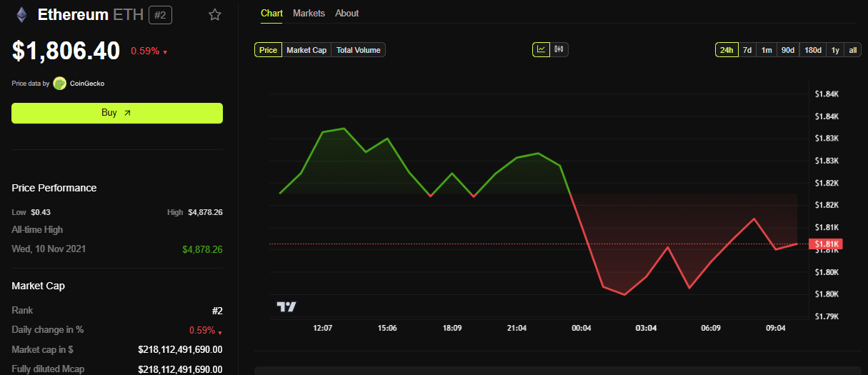
Task: Open the About tab
Action: 347,14
